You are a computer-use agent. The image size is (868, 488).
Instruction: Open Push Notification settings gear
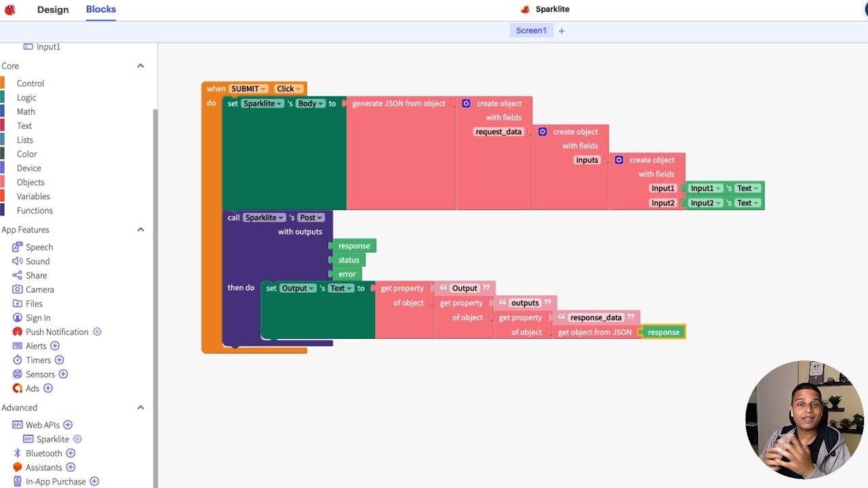click(x=97, y=332)
